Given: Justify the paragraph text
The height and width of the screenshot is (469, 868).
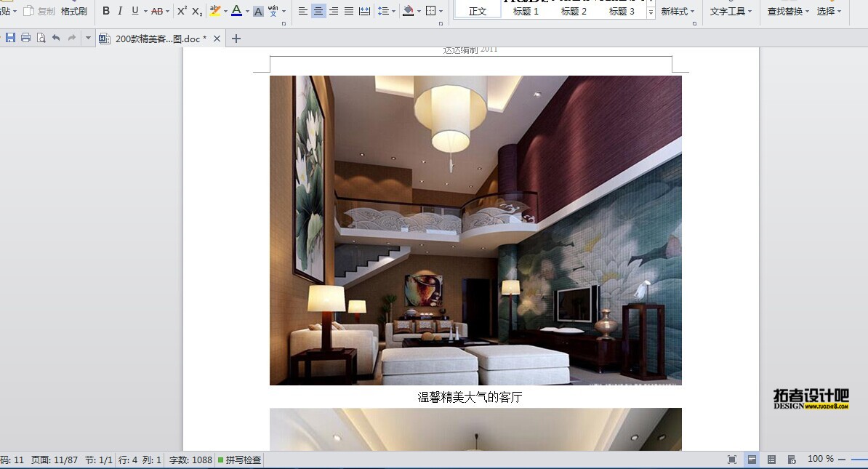Looking at the screenshot, I should (349, 11).
